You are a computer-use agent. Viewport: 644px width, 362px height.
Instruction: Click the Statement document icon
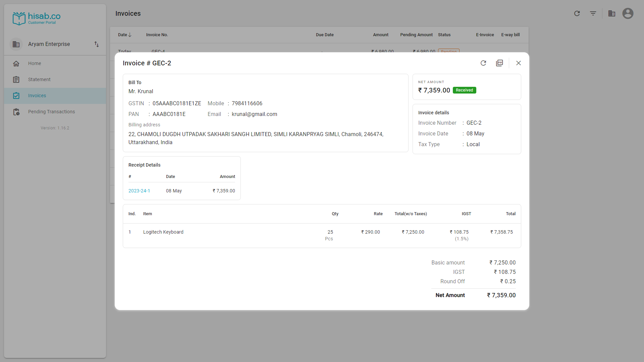16,79
